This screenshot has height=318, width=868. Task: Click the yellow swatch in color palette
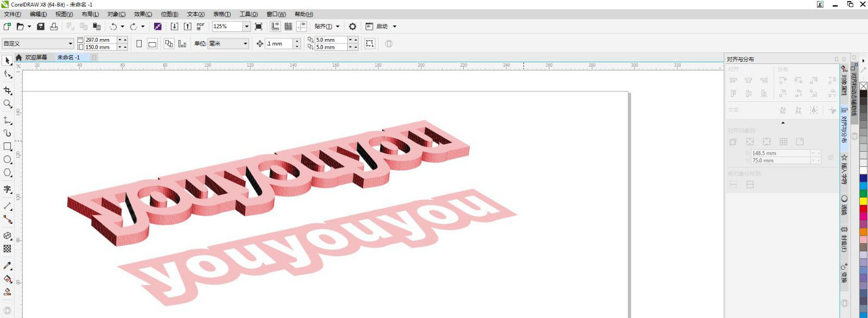863,201
